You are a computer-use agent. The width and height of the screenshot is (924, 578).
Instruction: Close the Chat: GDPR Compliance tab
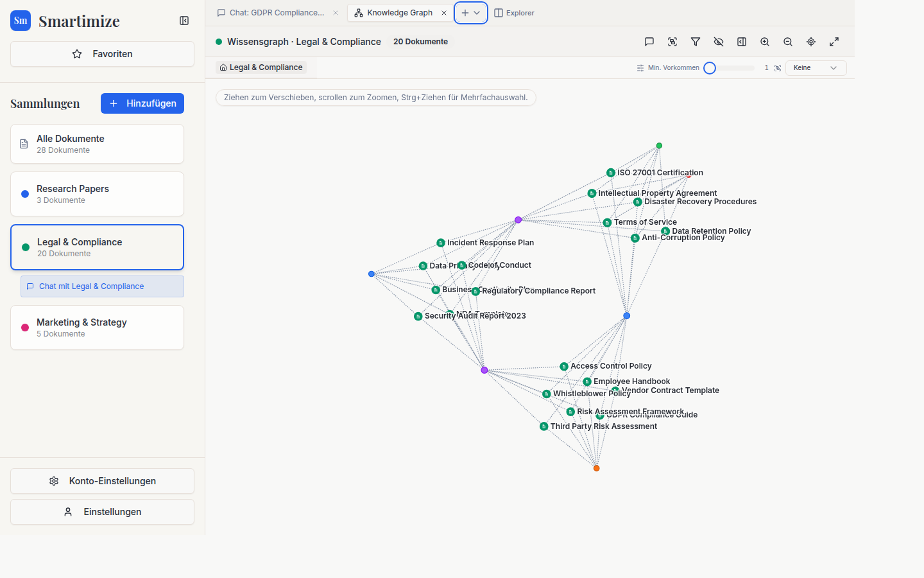coord(336,13)
